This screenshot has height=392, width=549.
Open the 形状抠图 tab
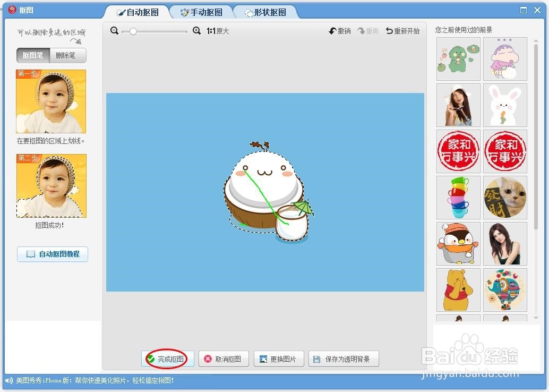click(x=265, y=12)
